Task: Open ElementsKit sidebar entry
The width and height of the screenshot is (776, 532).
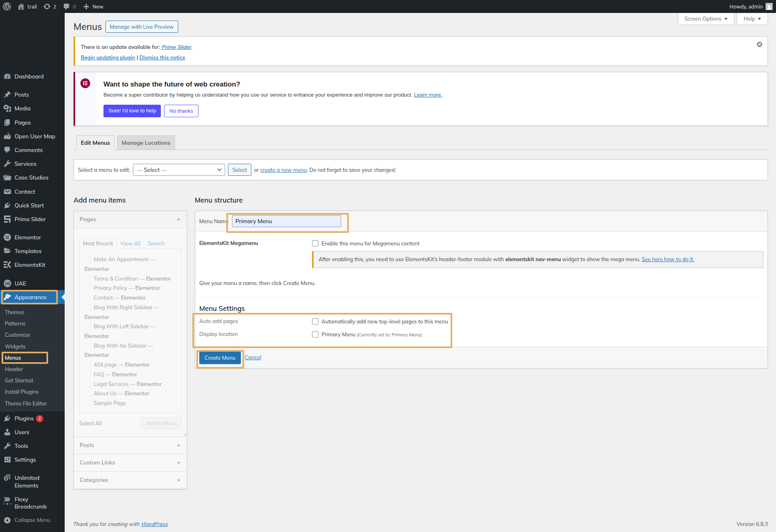Action: 30,265
